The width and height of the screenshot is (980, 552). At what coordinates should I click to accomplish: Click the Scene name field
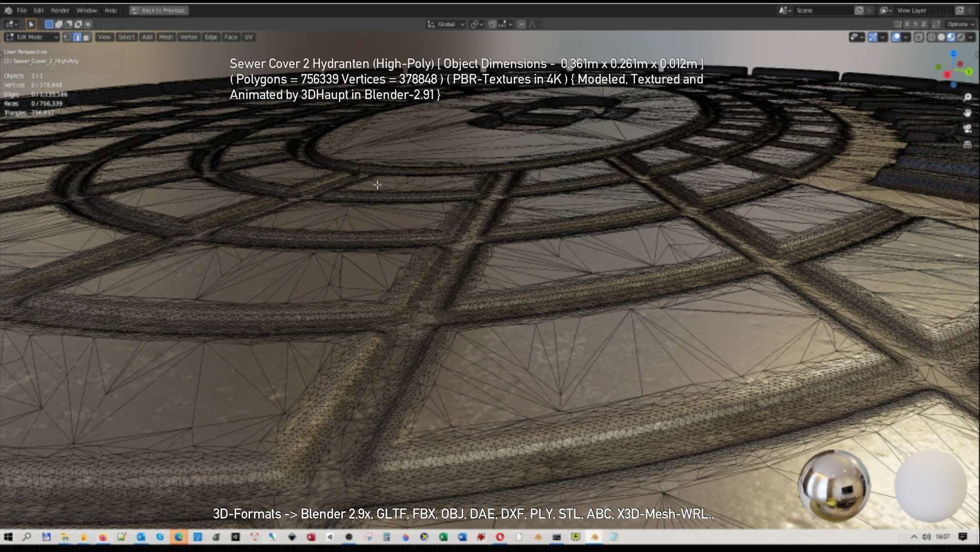pyautogui.click(x=823, y=10)
